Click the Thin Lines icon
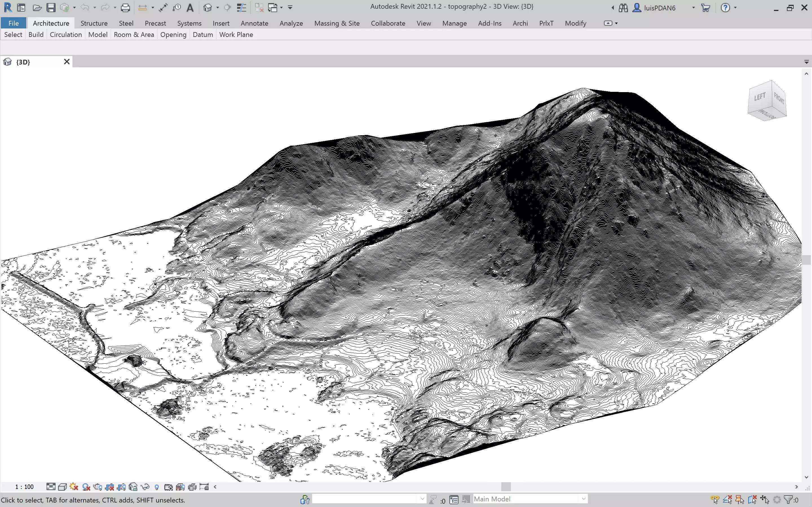812x507 pixels. tap(241, 7)
